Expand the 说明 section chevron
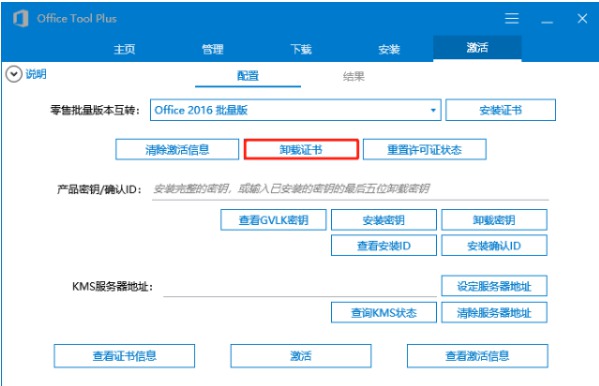 pyautogui.click(x=14, y=74)
